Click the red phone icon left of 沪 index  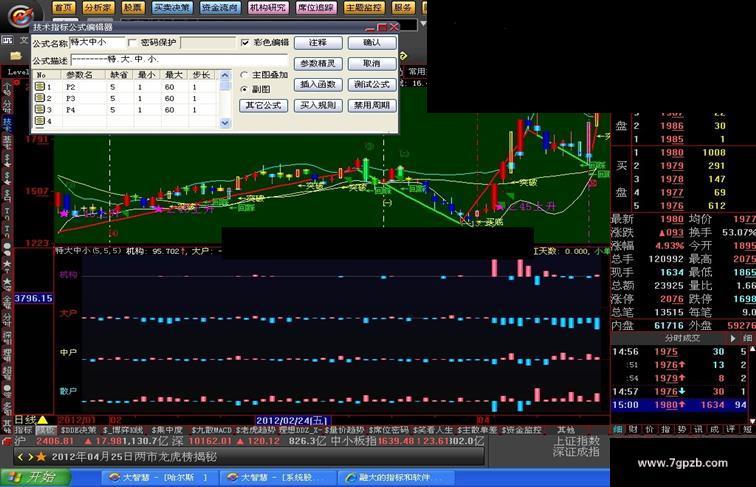tap(6, 441)
